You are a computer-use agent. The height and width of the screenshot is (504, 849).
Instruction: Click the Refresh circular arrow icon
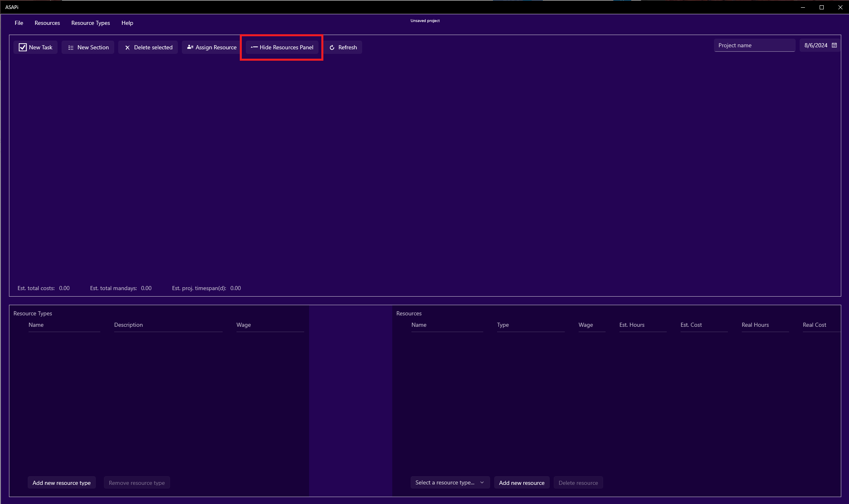(x=332, y=47)
